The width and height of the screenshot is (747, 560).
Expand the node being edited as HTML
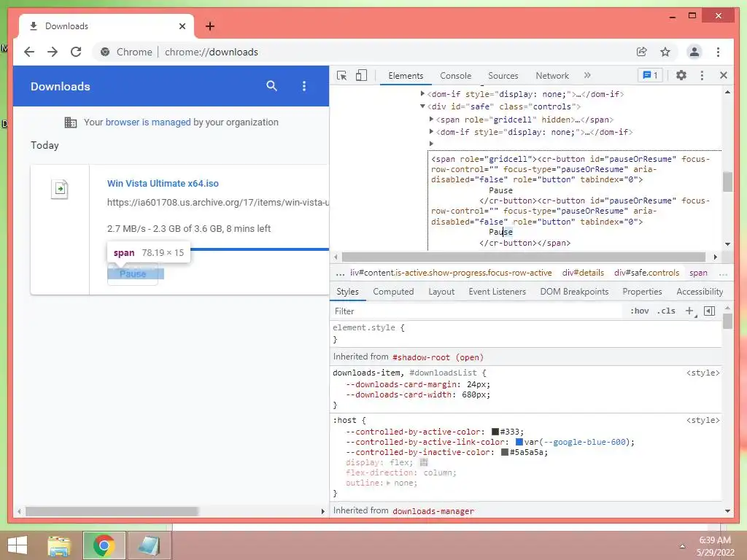tap(431, 144)
